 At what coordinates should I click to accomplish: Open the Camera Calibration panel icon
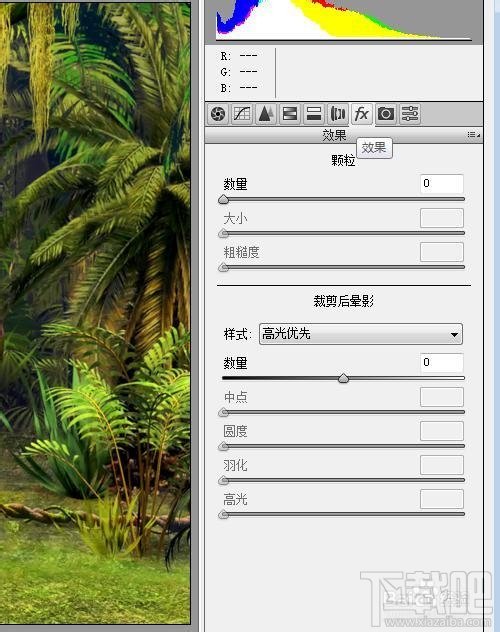click(x=386, y=114)
